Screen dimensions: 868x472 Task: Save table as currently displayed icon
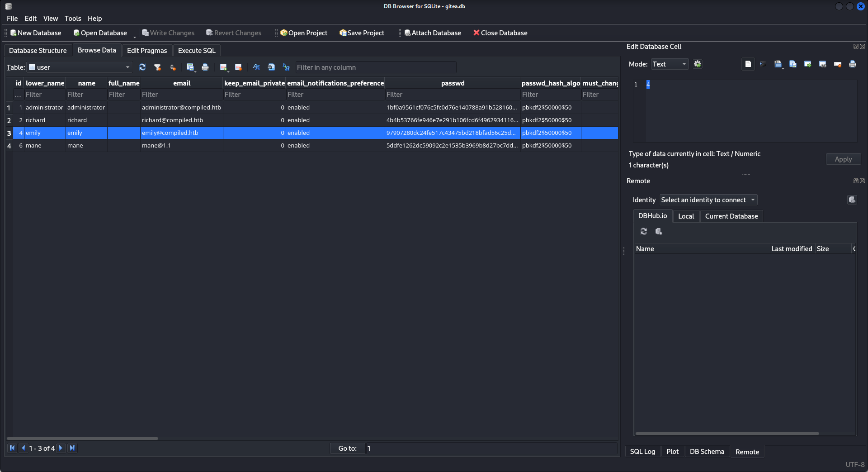(x=190, y=67)
